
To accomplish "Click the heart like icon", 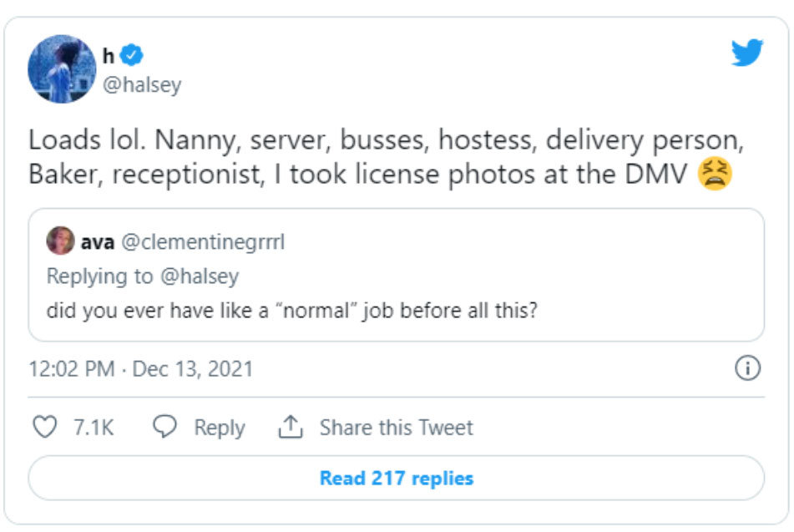I will click(43, 428).
